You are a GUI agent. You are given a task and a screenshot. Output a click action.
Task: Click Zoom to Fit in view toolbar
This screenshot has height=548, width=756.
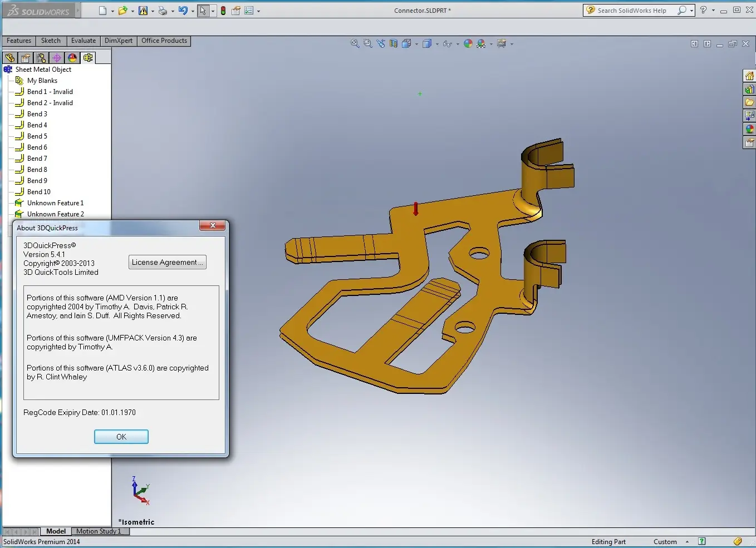click(355, 43)
